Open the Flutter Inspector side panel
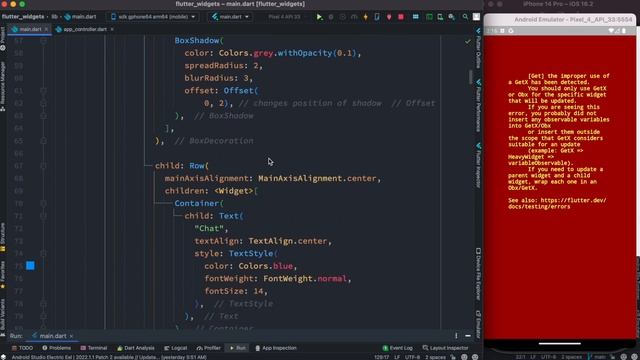Viewport: 640px width, 360px height. pos(478,165)
